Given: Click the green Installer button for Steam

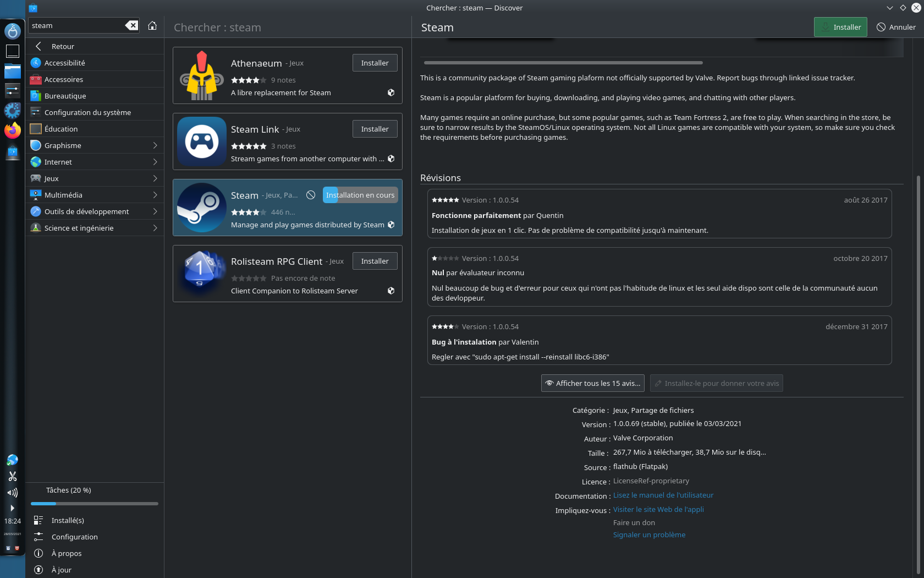Looking at the screenshot, I should tap(840, 27).
